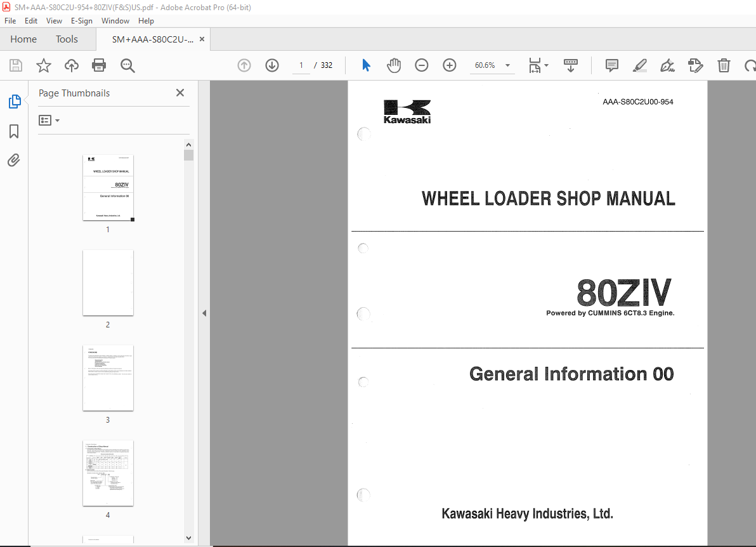Select page 4 thumbnail
Screen dimensions: 756x547
point(108,473)
